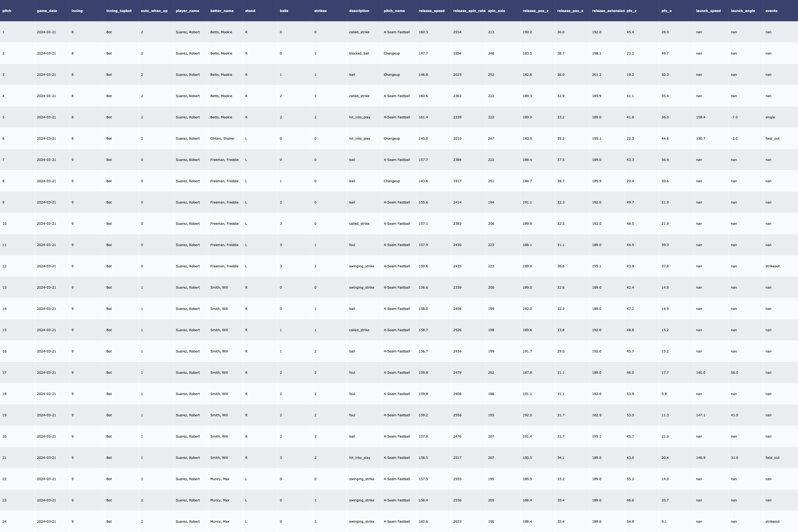Click the spin_axis column header
This screenshot has height=532, width=798.
pyautogui.click(x=496, y=11)
